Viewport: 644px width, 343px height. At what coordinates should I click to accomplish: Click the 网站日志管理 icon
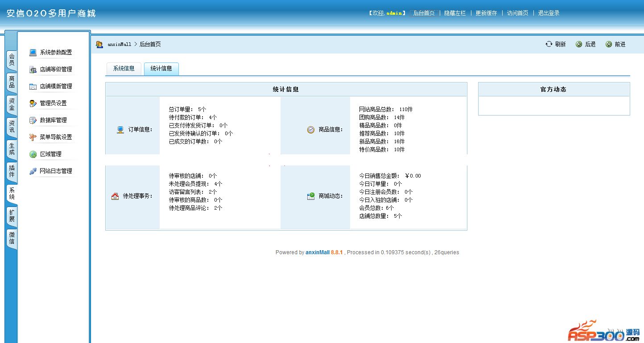pyautogui.click(x=33, y=171)
